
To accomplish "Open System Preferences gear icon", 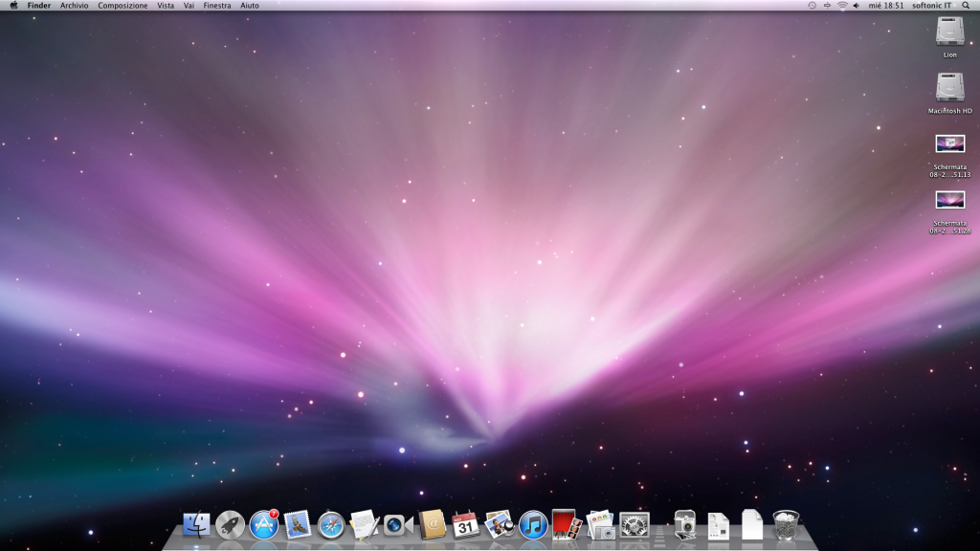I will click(635, 524).
